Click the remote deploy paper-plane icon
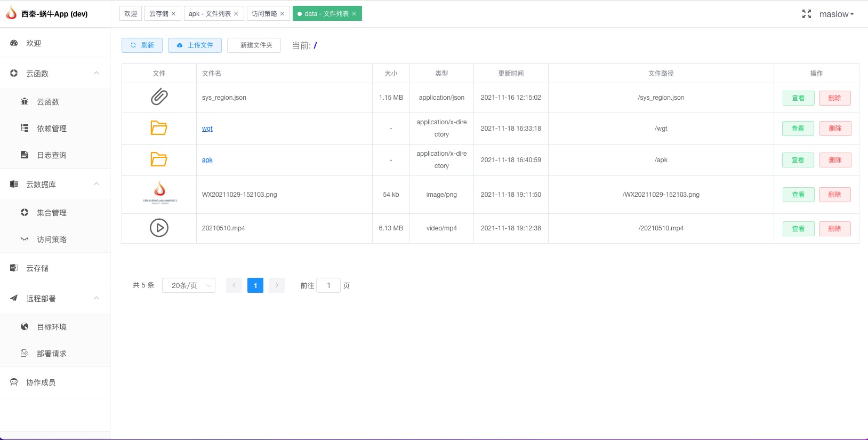The width and height of the screenshot is (868, 440). point(14,298)
